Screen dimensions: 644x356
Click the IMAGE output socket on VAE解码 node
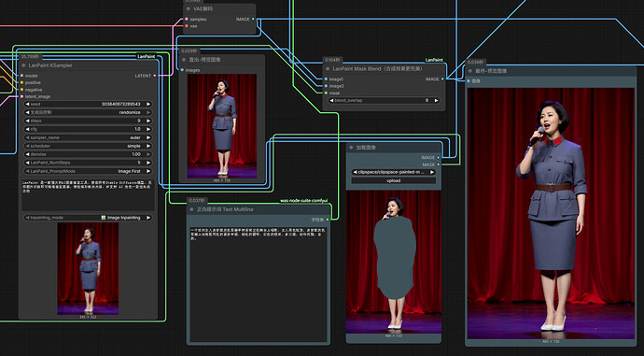coord(253,19)
